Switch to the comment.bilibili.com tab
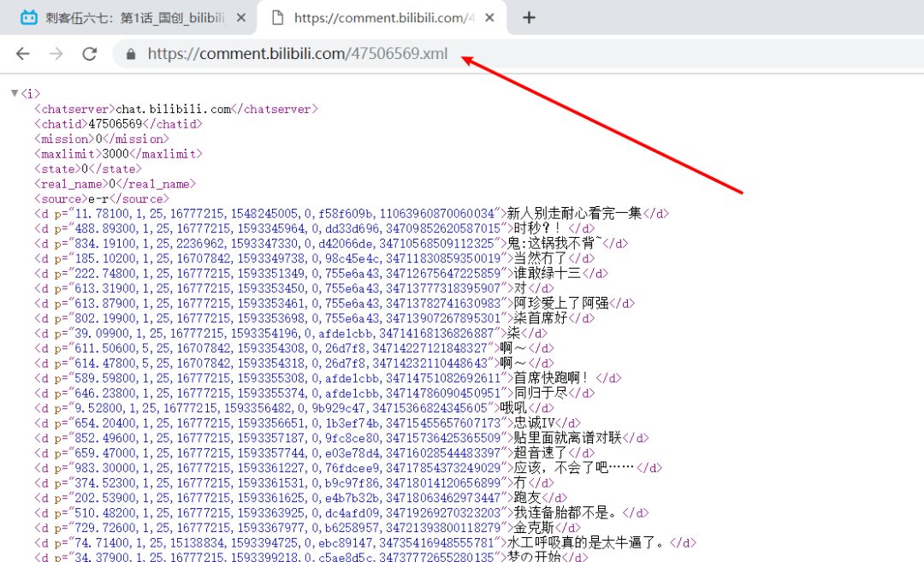Viewport: 924px width, 562px height. [x=384, y=18]
